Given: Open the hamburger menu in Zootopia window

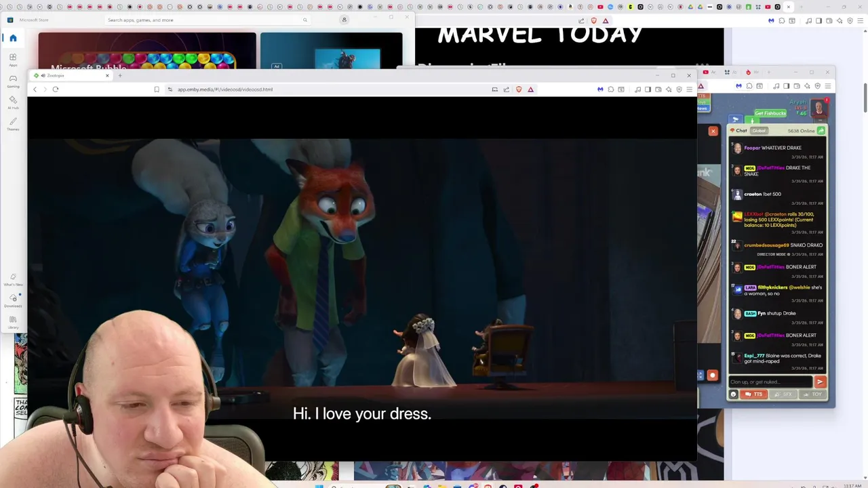Looking at the screenshot, I should pos(690,89).
